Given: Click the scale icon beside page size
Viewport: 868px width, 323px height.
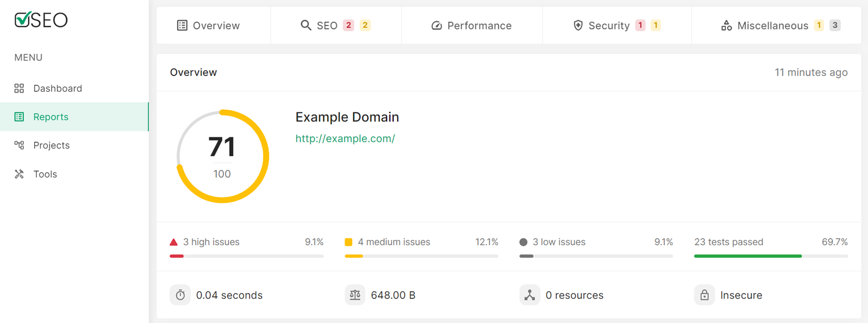Looking at the screenshot, I should (355, 295).
